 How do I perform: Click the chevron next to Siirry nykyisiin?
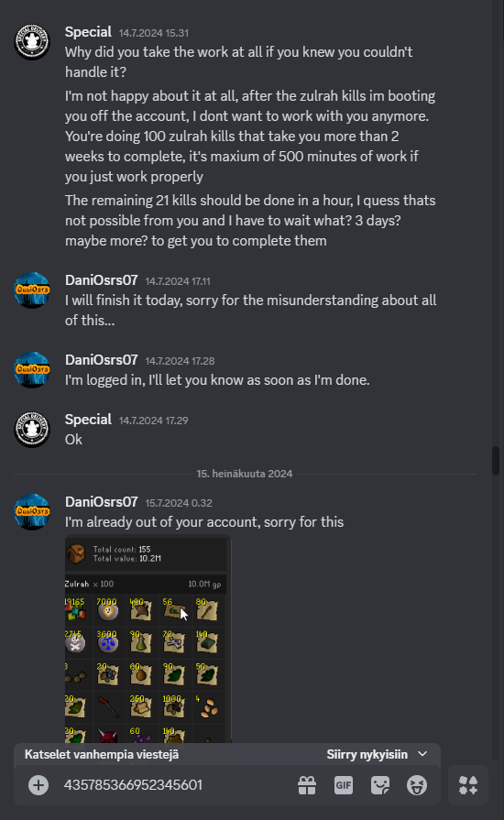(422, 754)
